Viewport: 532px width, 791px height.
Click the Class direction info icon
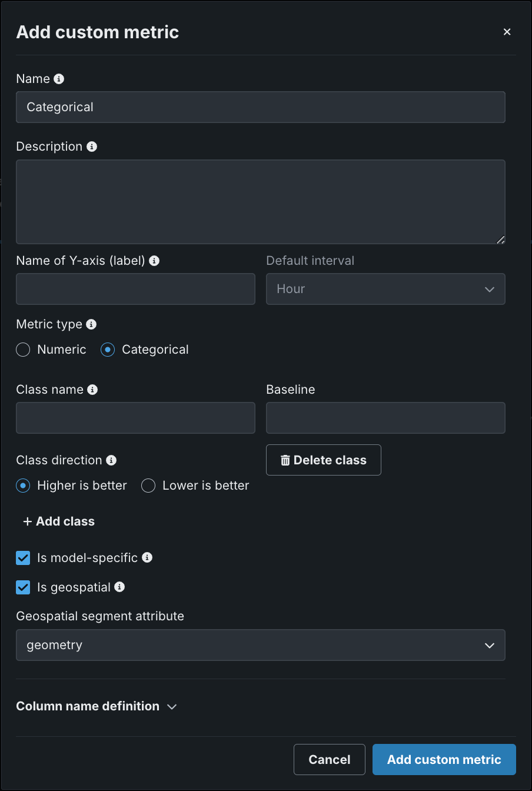[x=111, y=460]
